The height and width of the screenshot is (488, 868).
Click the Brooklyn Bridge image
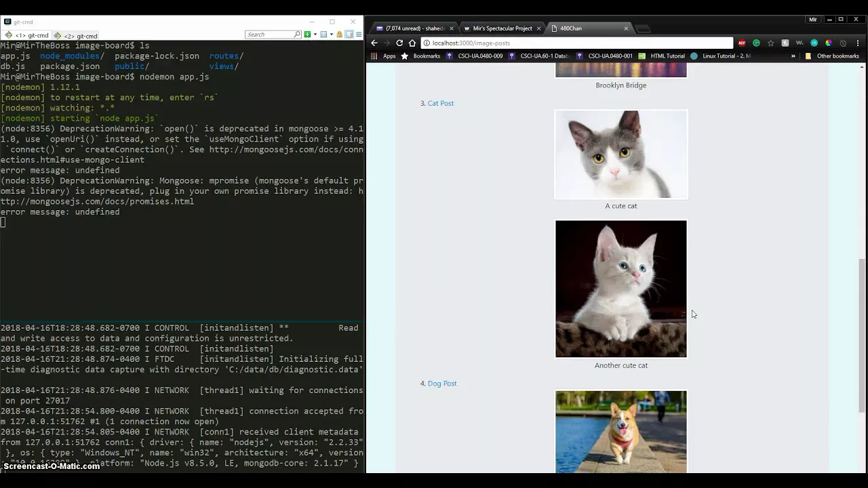tap(621, 70)
